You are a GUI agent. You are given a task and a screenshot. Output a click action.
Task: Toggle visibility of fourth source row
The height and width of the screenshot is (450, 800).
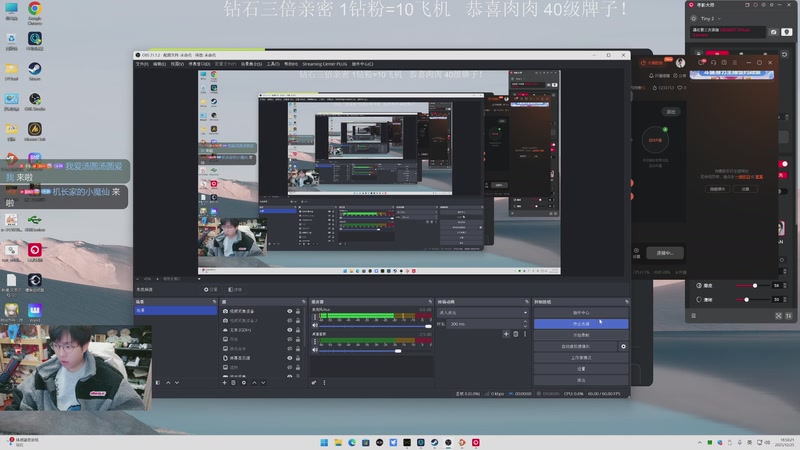(x=289, y=339)
